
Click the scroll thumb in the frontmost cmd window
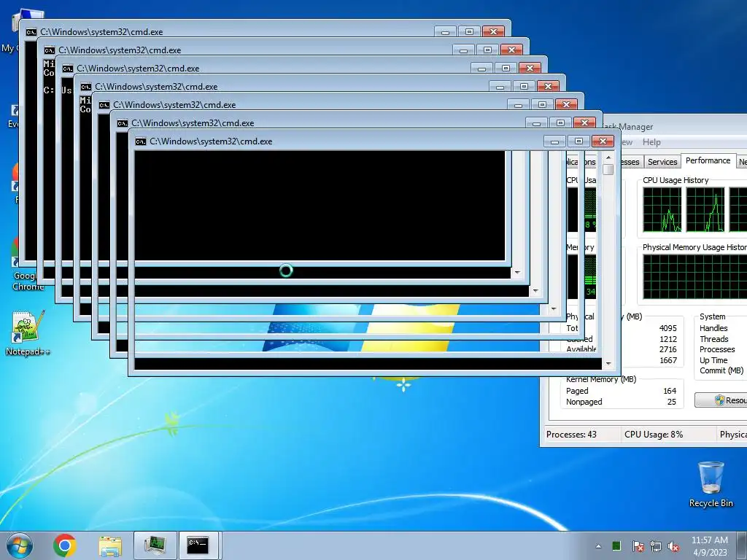(608, 169)
